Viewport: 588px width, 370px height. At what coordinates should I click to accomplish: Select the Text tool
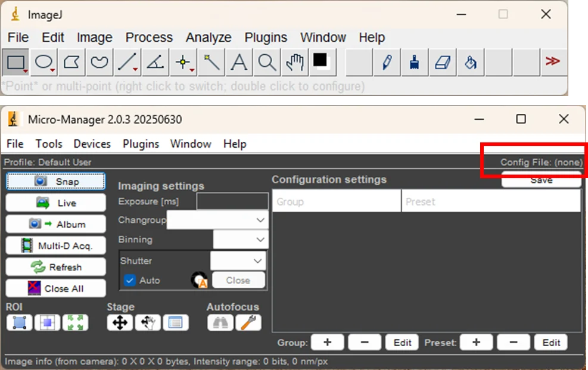(239, 62)
